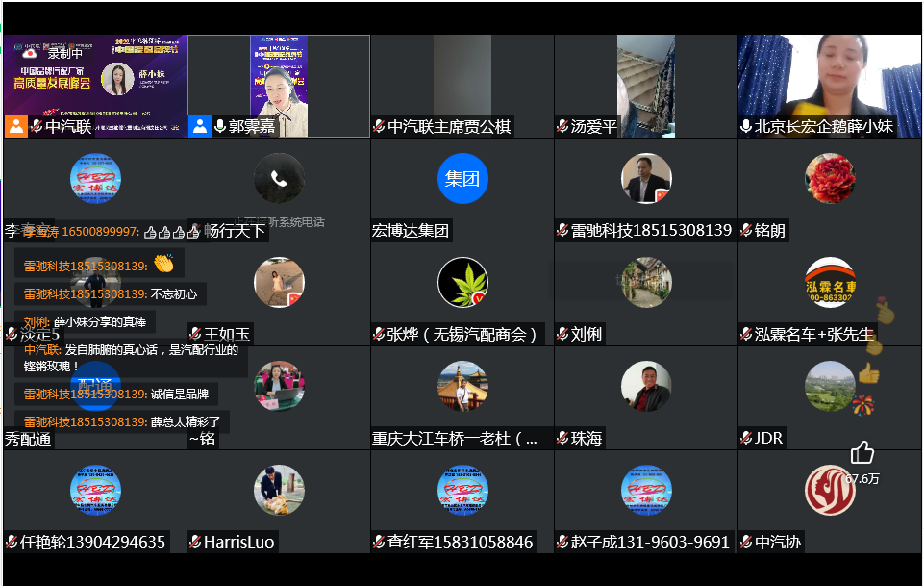Click the thumbs-up like icon showing 67.6万

pos(862,452)
